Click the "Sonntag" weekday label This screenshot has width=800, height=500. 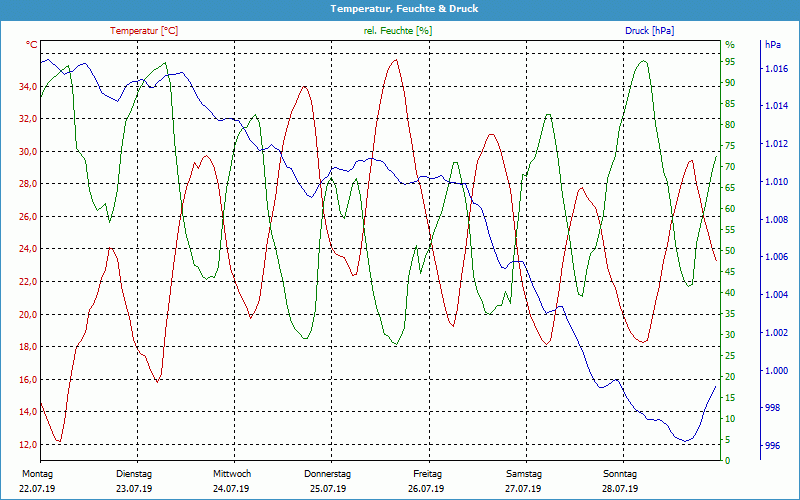620,474
